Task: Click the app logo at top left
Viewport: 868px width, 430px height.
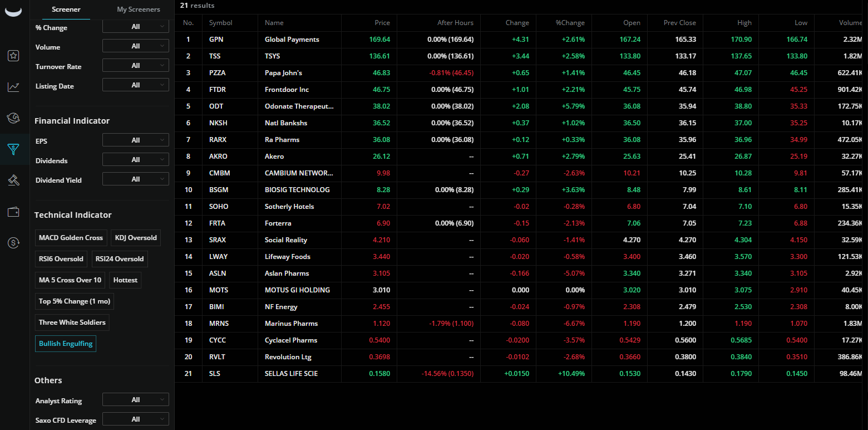Action: pyautogui.click(x=14, y=11)
